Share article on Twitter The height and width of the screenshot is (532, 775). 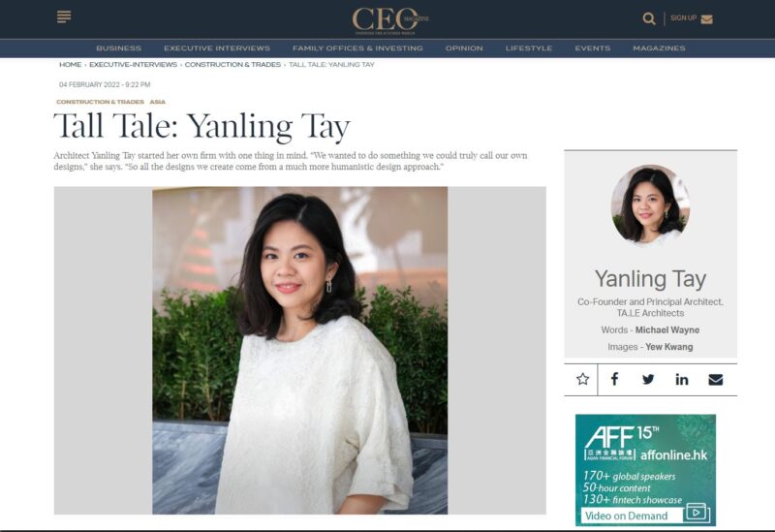pyautogui.click(x=648, y=379)
